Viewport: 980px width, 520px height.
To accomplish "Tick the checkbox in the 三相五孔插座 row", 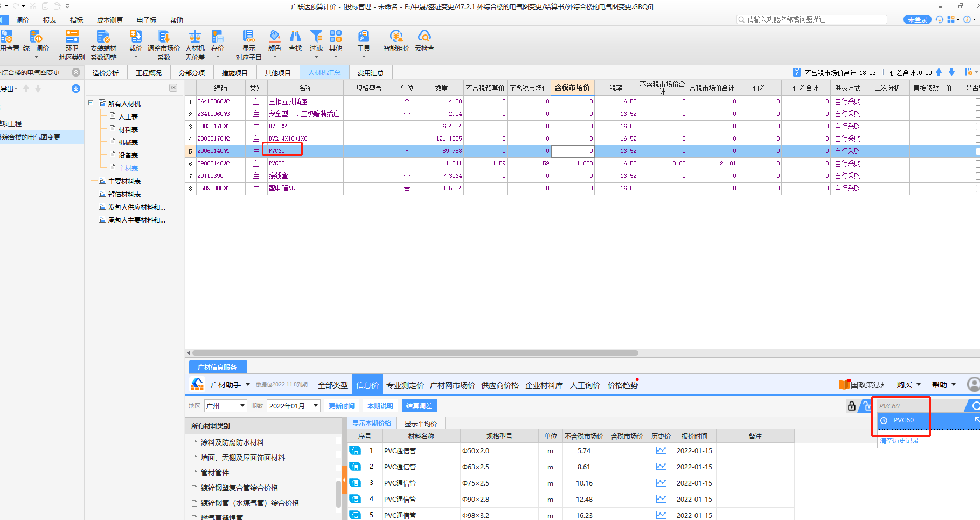I will [x=978, y=101].
